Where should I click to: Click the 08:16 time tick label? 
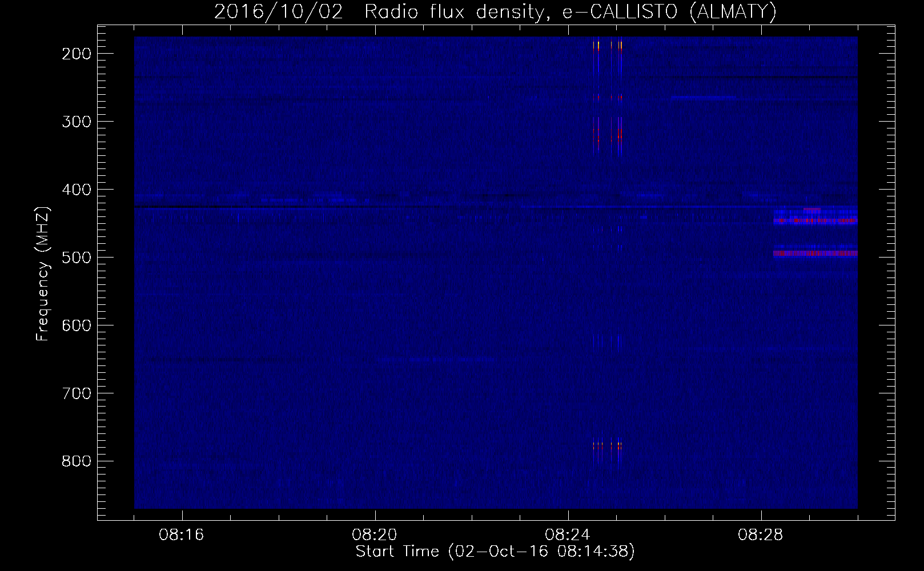coord(182,535)
